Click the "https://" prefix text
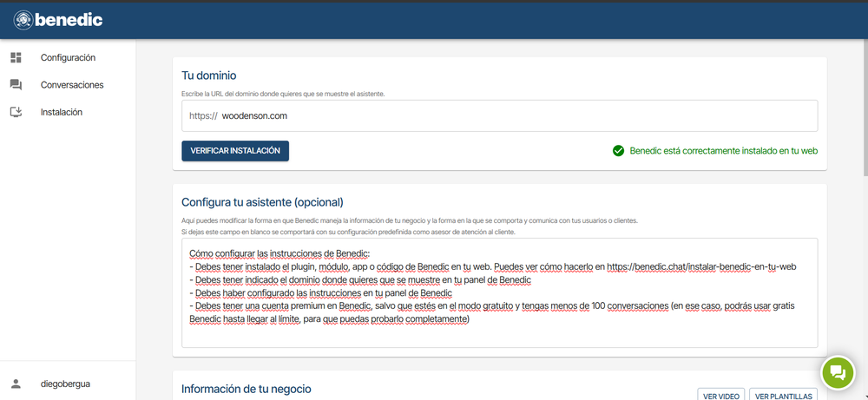The image size is (868, 400). 203,116
